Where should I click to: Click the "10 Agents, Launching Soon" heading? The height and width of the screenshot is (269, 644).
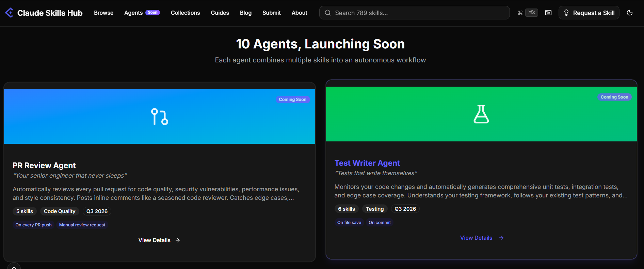pyautogui.click(x=321, y=44)
